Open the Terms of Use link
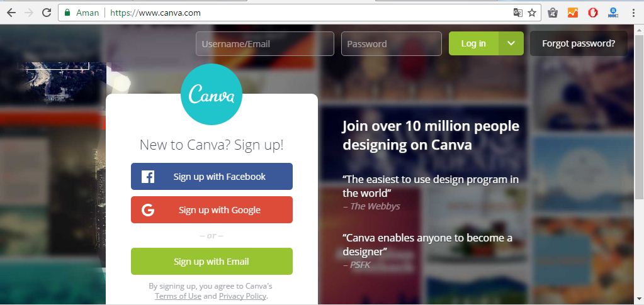This screenshot has height=305, width=644. (178, 296)
